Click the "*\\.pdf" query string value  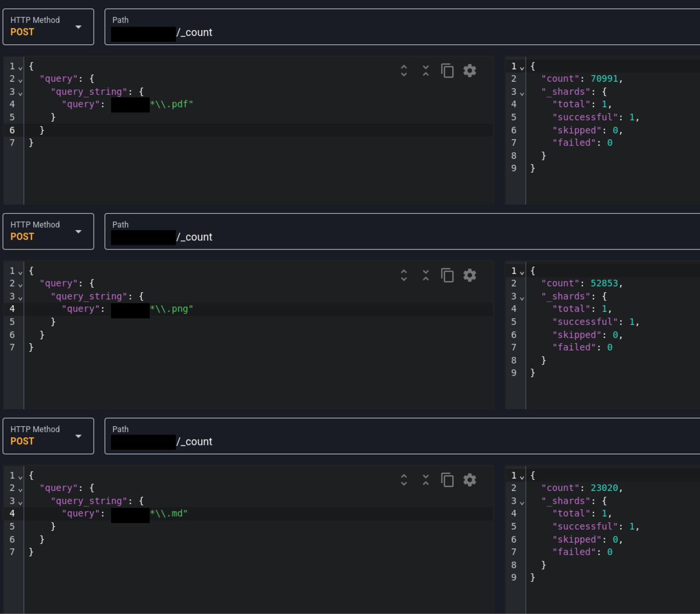point(171,104)
